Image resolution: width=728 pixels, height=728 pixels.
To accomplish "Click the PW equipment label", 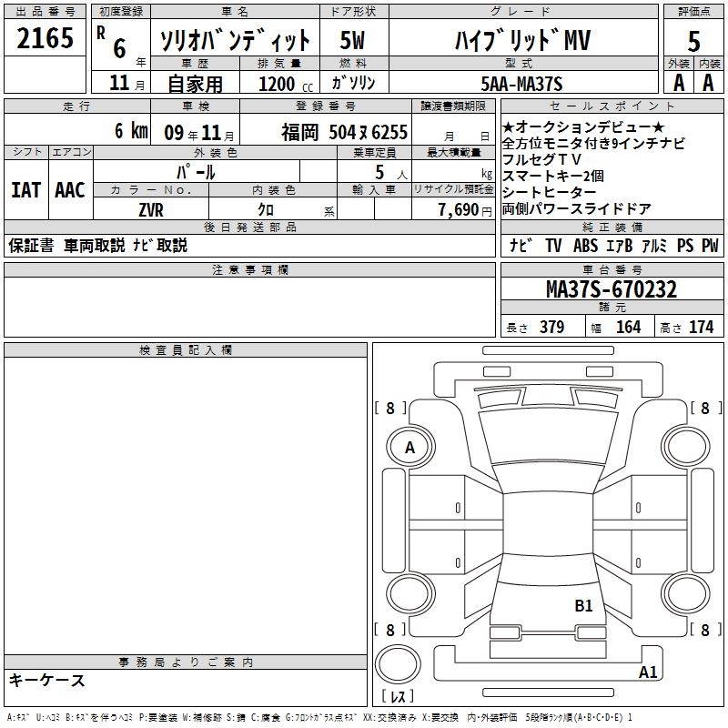I will (710, 245).
